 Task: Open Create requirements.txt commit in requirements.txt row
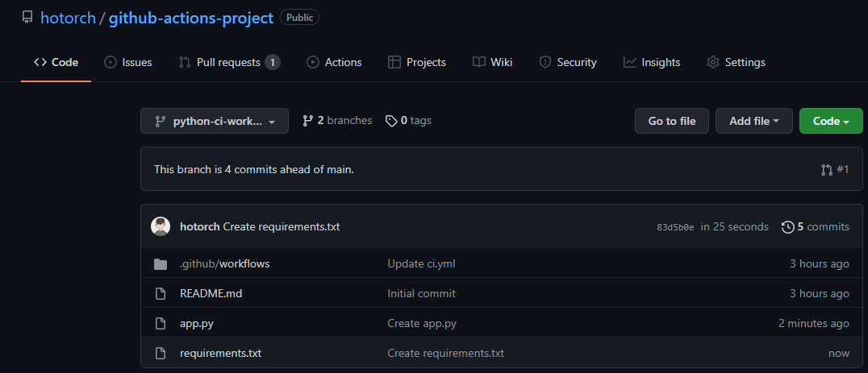[x=445, y=353]
